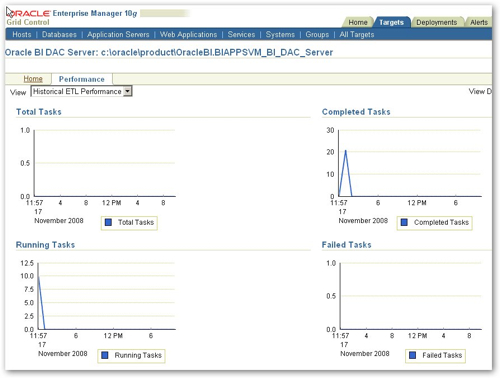Open the Systems subtab

tap(280, 35)
